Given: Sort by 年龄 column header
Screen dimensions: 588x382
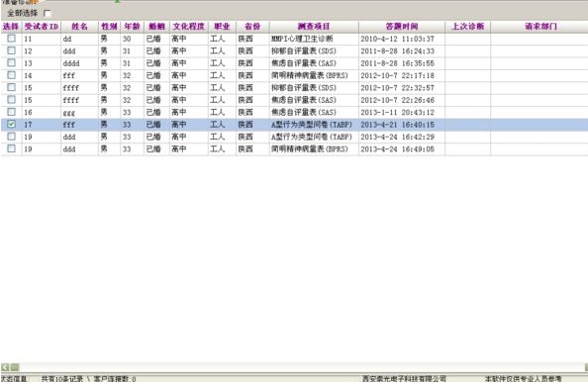Looking at the screenshot, I should pyautogui.click(x=132, y=27).
